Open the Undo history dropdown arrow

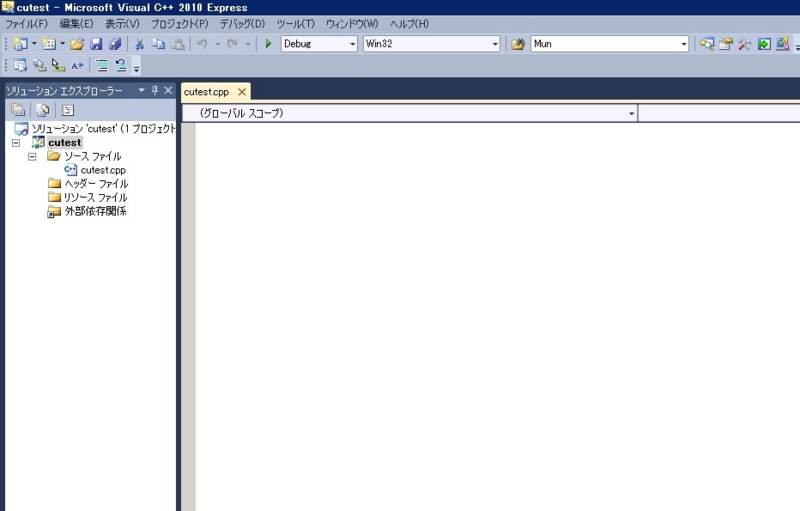tap(218, 44)
